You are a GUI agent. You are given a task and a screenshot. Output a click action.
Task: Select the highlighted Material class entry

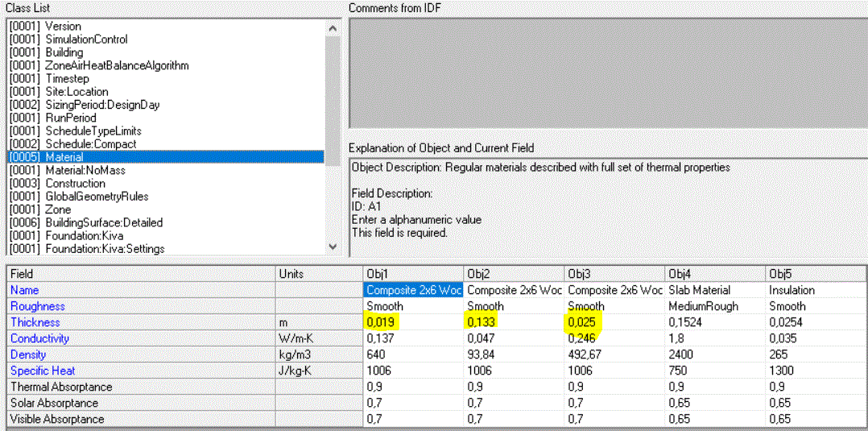click(166, 157)
